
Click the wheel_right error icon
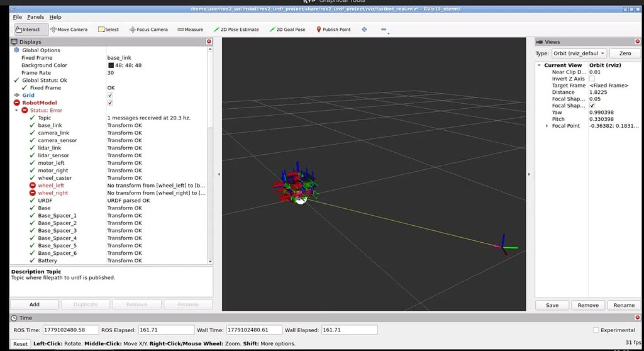coord(33,192)
